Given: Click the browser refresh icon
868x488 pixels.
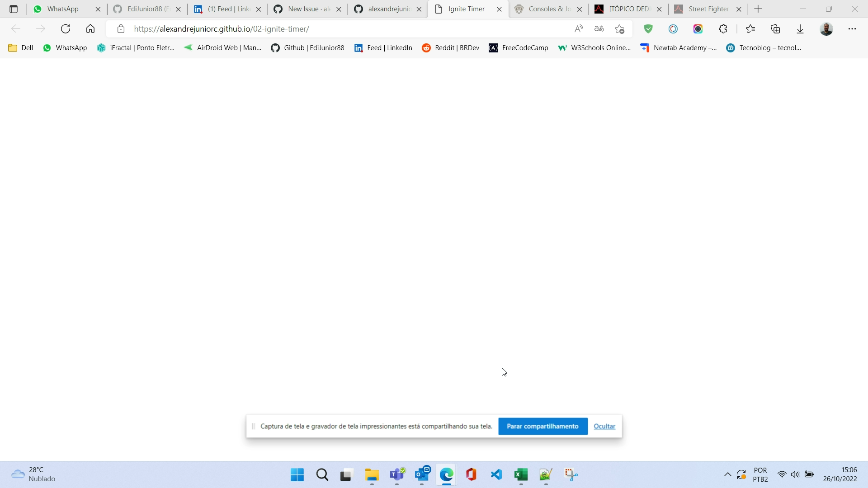Looking at the screenshot, I should (66, 29).
